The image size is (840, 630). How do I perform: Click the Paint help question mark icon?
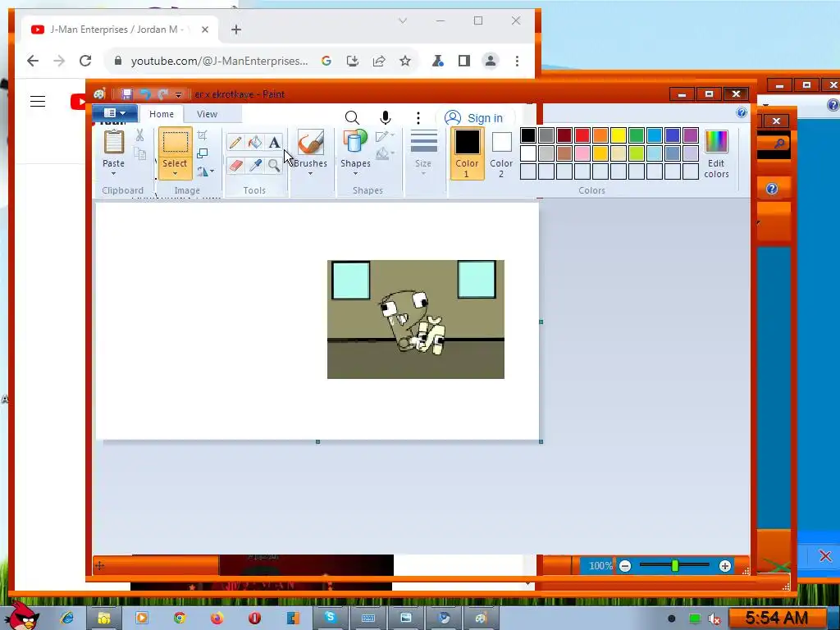pyautogui.click(x=742, y=112)
